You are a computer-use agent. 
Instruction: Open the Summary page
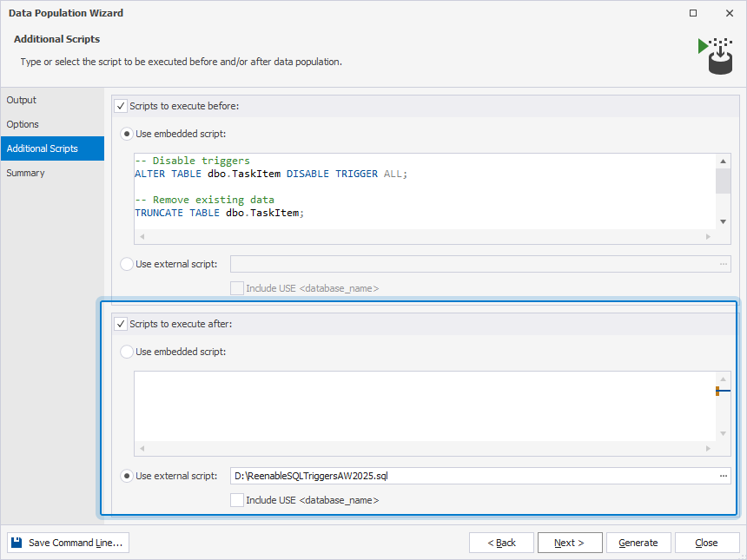[52, 173]
